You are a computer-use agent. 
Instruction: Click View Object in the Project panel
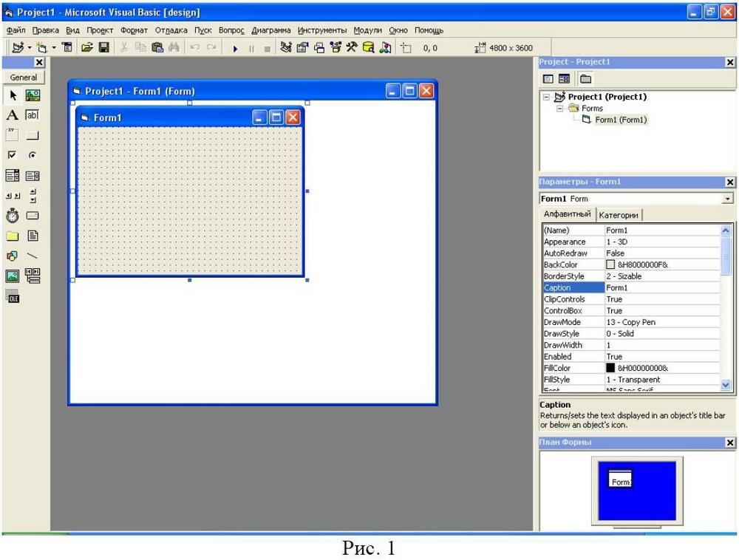tap(564, 78)
